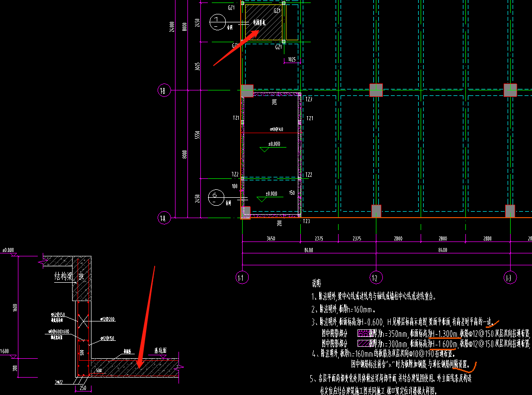Select the 1025 dimension text
The width and height of the screenshot is (532, 395).
click(292, 60)
